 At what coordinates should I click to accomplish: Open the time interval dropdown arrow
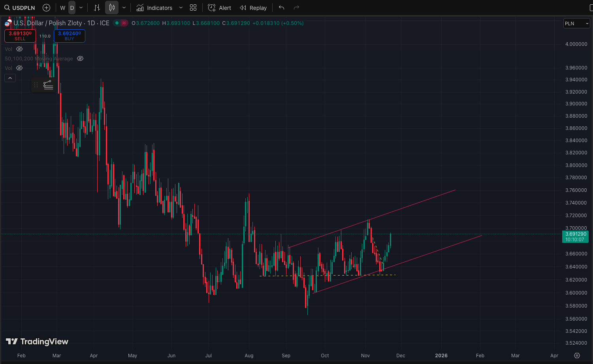point(81,8)
